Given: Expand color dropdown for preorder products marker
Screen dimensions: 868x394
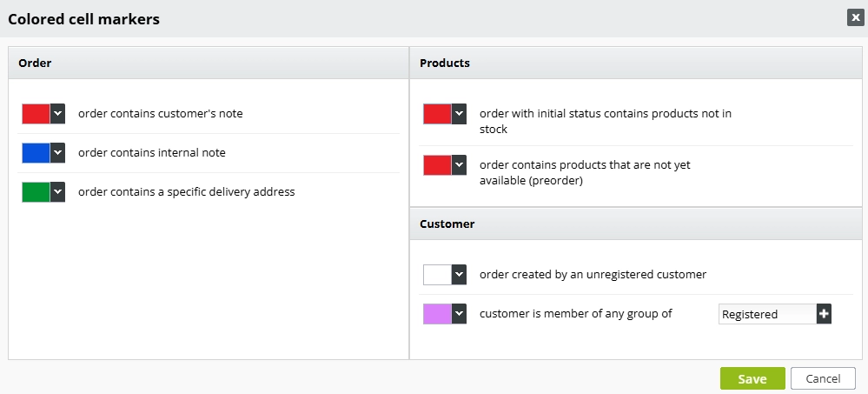Looking at the screenshot, I should 460,164.
